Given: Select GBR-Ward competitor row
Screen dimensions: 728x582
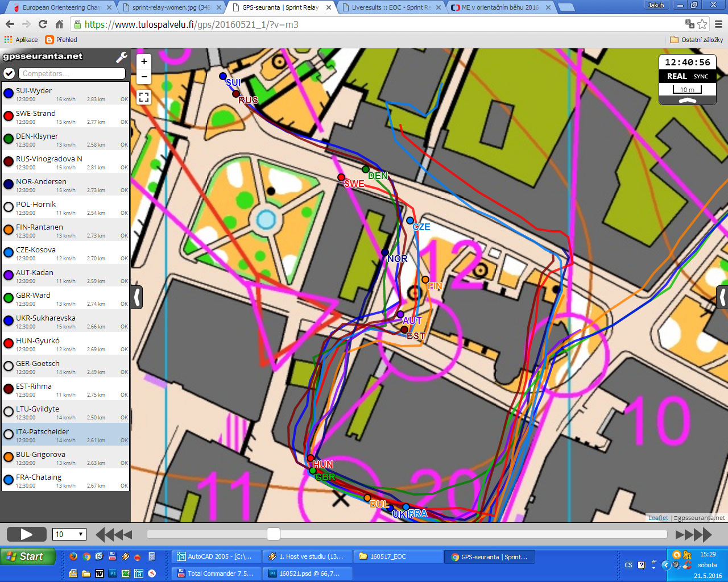Looking at the screenshot, I should tap(65, 298).
